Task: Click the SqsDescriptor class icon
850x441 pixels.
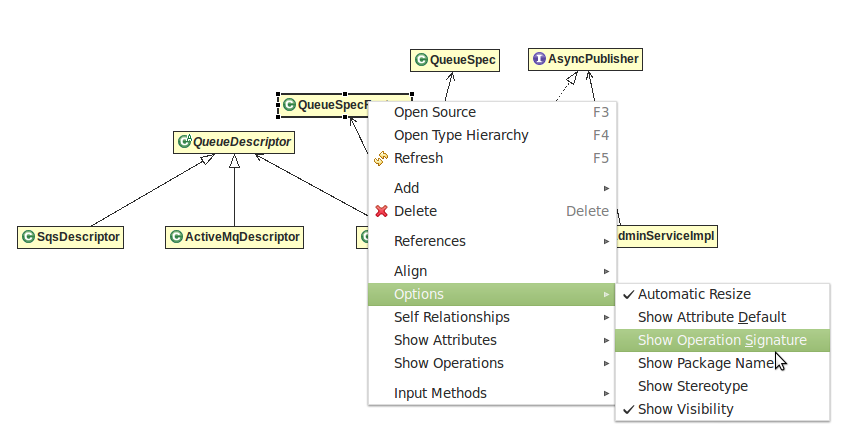Action: tap(28, 237)
